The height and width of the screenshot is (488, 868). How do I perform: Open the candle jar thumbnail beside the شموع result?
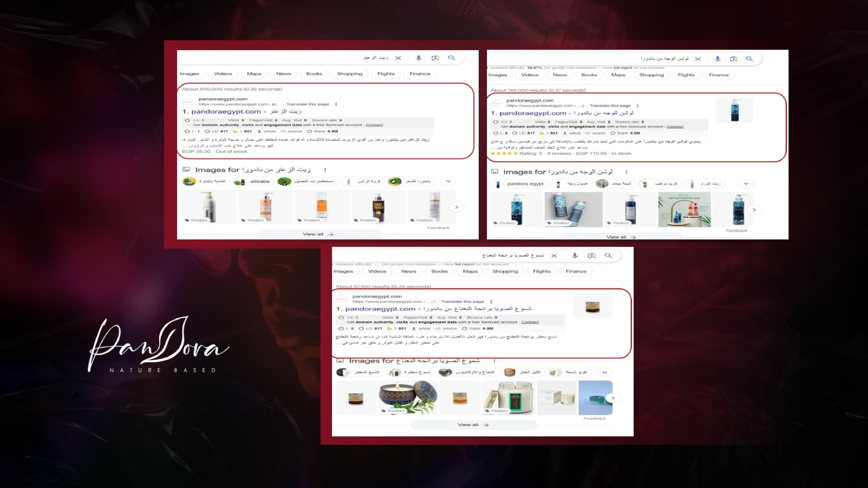point(593,306)
